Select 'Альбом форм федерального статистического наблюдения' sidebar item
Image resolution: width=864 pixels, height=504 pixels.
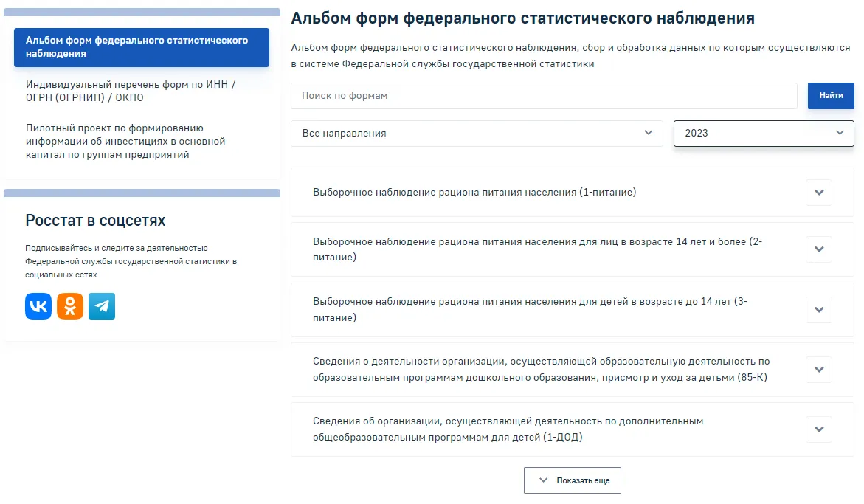coord(142,47)
